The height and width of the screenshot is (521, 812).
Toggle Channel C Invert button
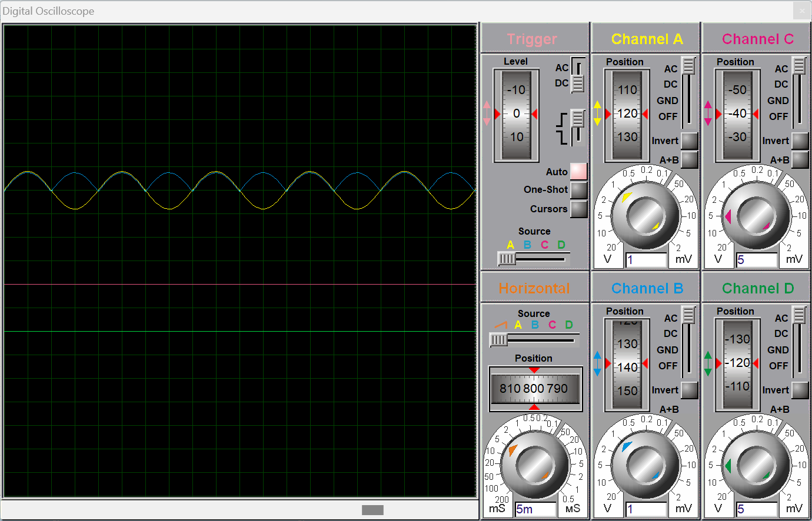point(800,141)
